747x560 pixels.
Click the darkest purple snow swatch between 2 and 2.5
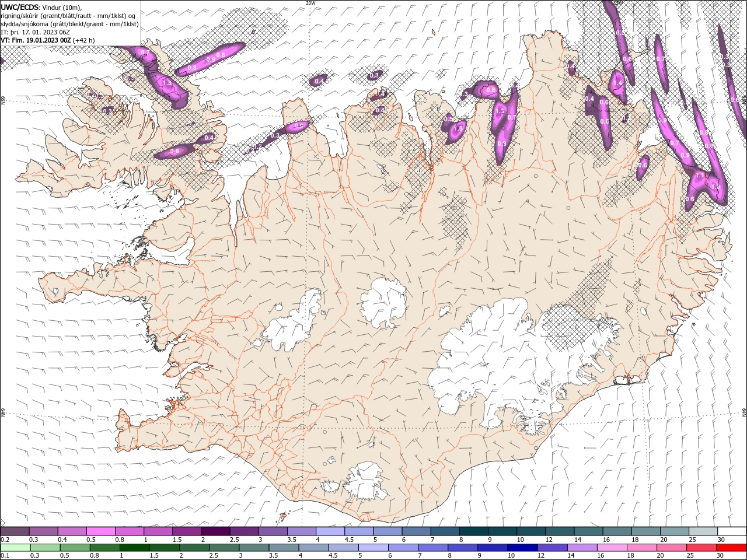tap(215, 531)
